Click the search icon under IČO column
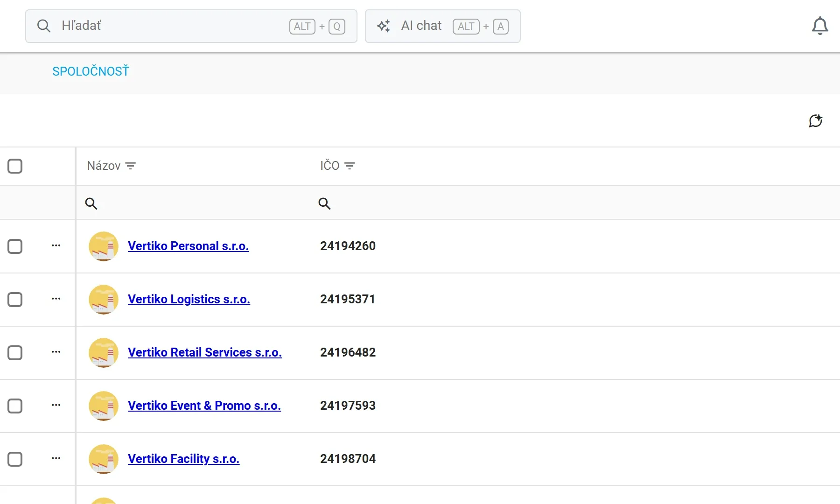840x504 pixels. coord(324,203)
